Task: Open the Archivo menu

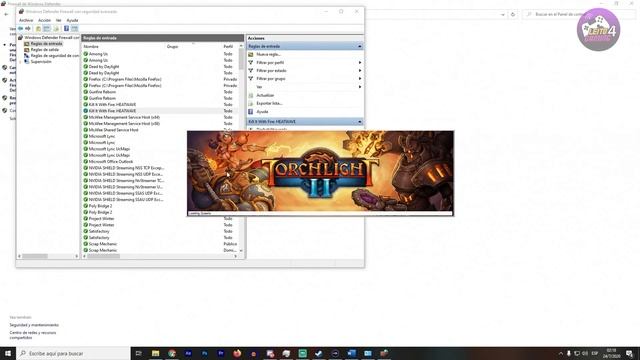Action: [x=26, y=20]
